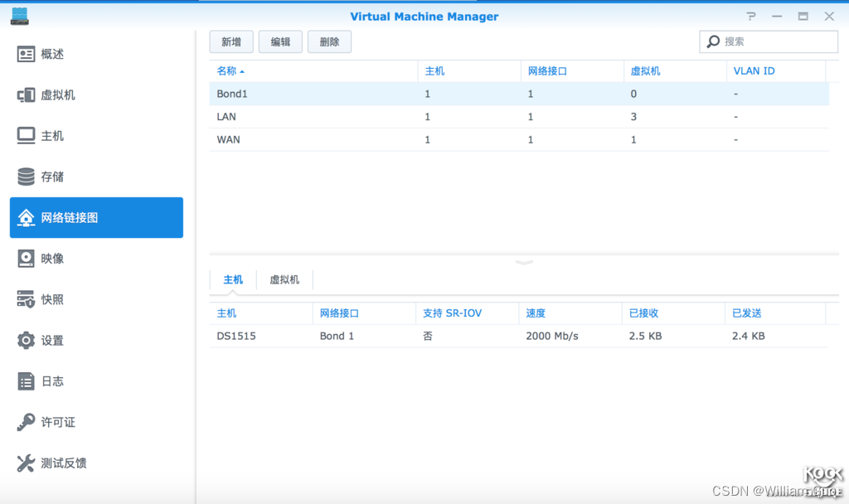The image size is (849, 504).
Task: Click the help question mark icon
Action: click(x=751, y=17)
